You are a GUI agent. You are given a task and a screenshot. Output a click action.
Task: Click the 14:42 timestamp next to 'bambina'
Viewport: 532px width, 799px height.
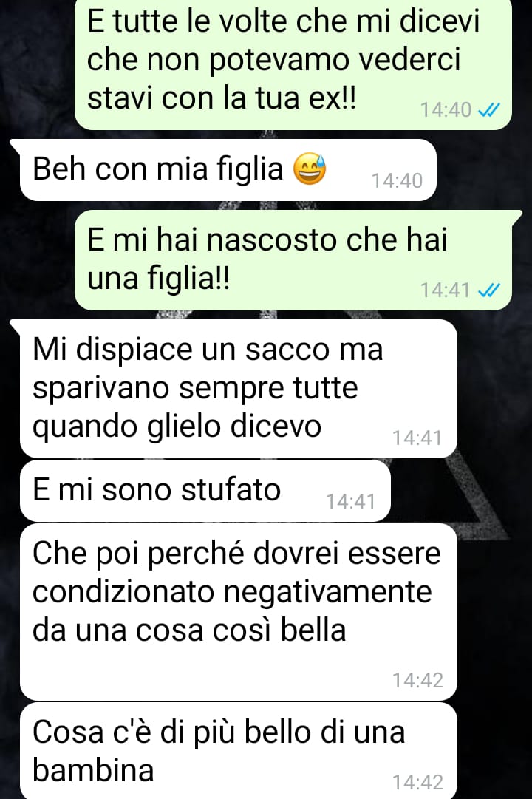coord(418,782)
